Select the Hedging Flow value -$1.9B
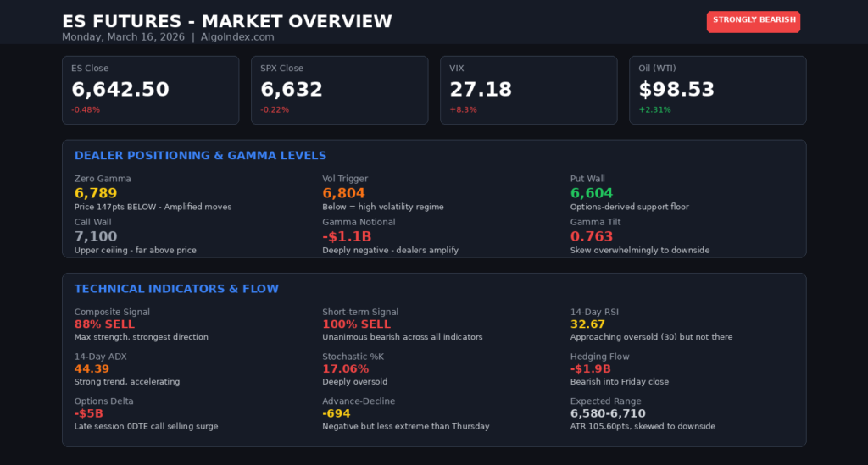This screenshot has height=465, width=868. pyautogui.click(x=591, y=368)
